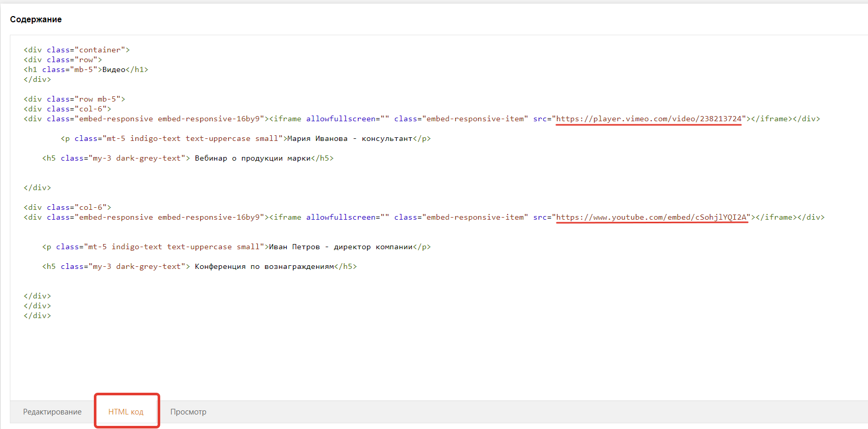Open the HTML код tab

coord(126,412)
